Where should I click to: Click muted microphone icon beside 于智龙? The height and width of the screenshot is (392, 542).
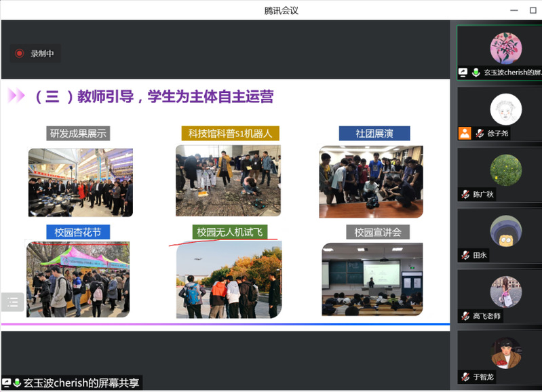click(x=465, y=377)
